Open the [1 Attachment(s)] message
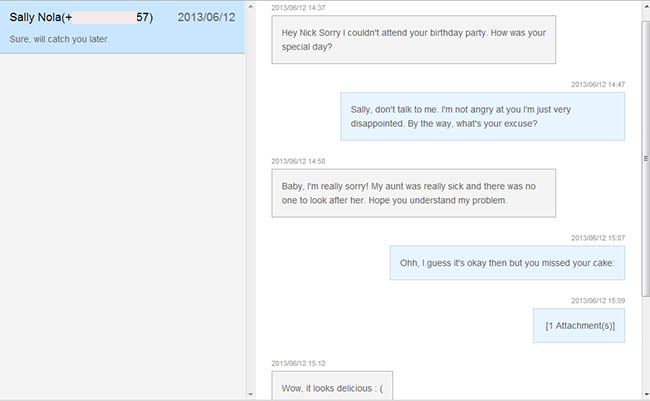Image resolution: width=650 pixels, height=401 pixels. [580, 325]
